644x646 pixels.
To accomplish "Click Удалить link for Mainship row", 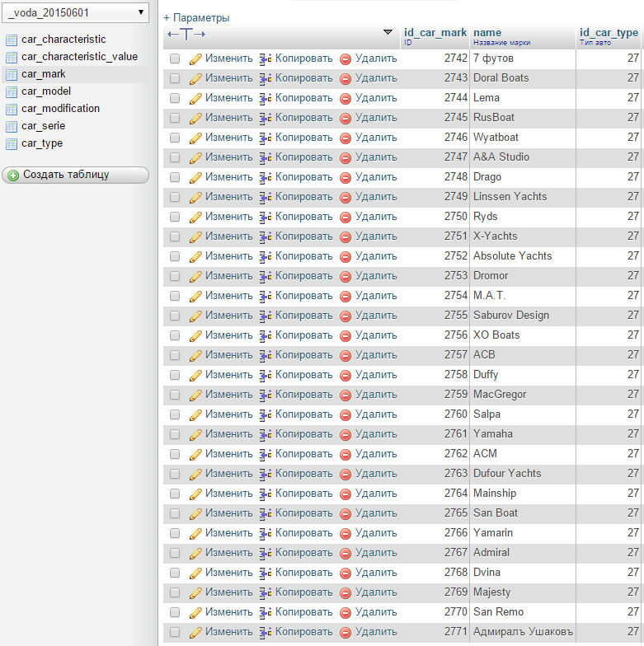I will 376,494.
